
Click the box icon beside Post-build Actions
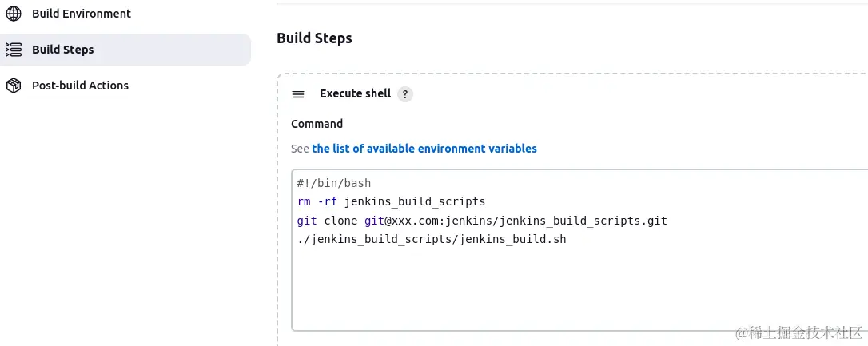tap(14, 86)
